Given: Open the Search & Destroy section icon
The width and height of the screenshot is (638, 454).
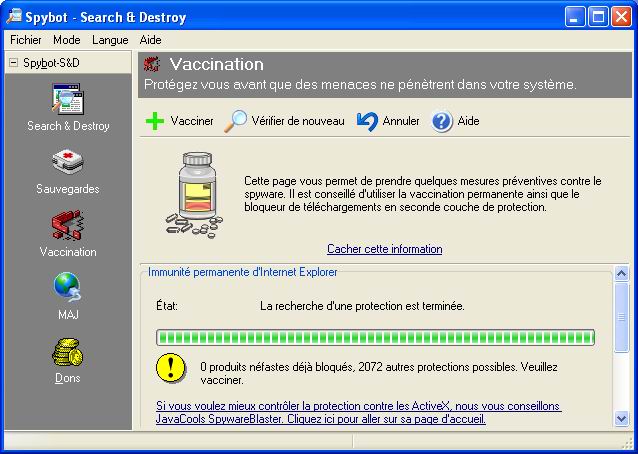Looking at the screenshot, I should [67, 101].
